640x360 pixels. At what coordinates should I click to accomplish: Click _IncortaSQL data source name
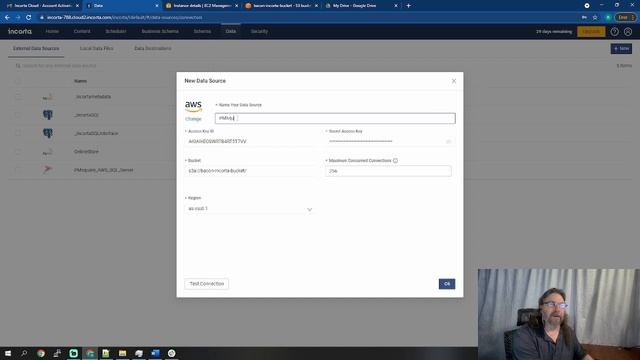tap(86, 115)
